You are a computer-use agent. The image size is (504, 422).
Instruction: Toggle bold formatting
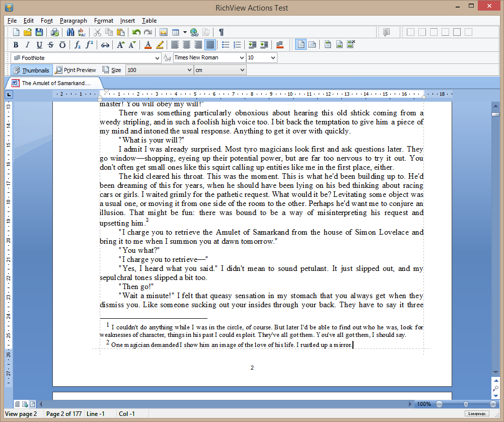16,45
